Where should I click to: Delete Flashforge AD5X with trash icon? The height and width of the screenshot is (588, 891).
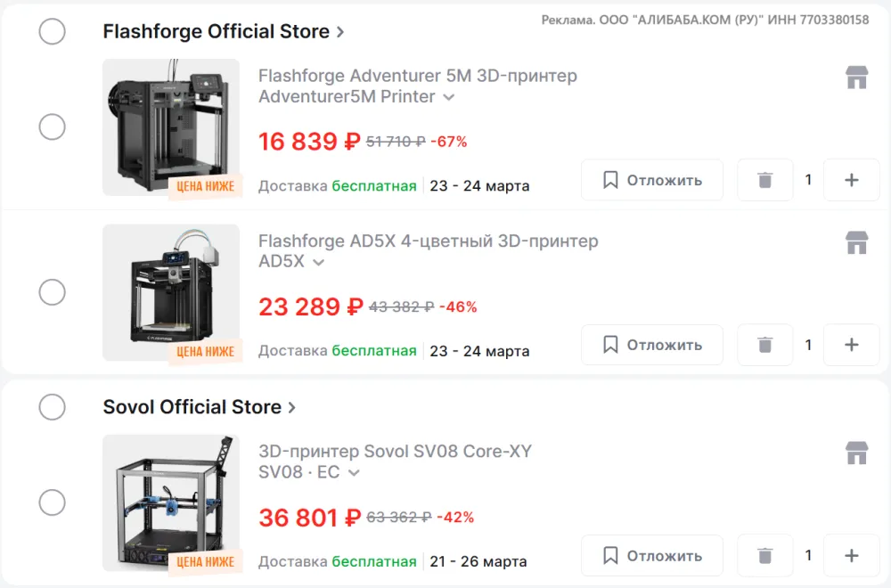click(764, 345)
